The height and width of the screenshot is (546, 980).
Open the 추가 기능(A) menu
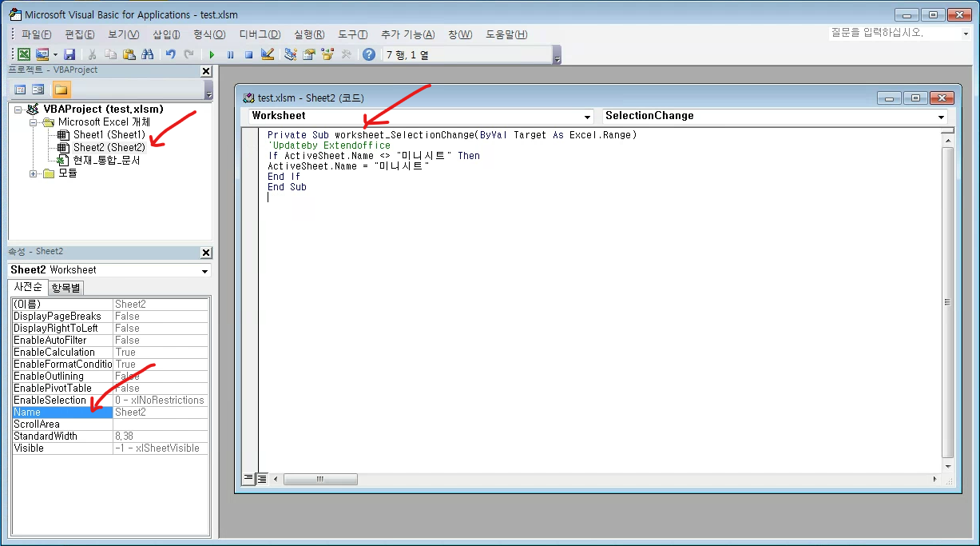click(x=407, y=34)
